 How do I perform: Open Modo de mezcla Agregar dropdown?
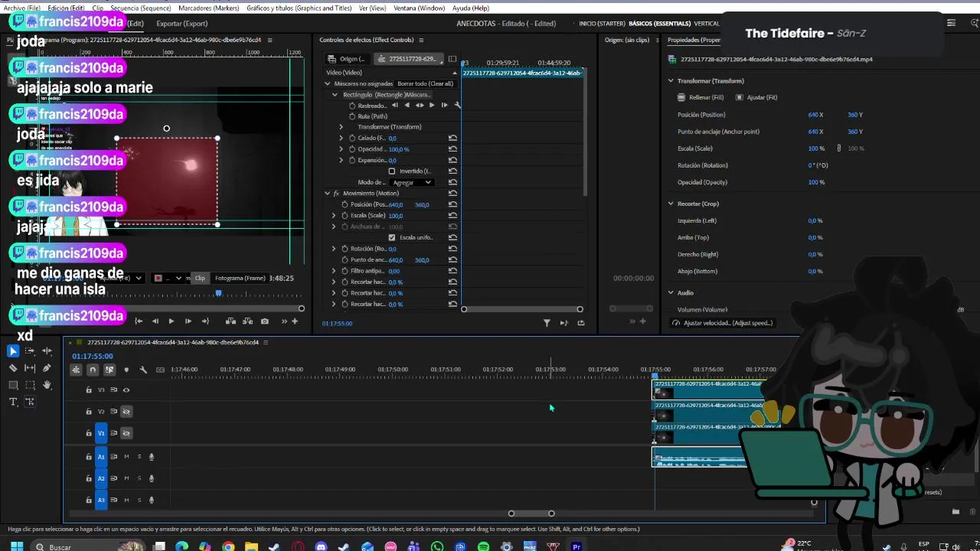click(412, 182)
